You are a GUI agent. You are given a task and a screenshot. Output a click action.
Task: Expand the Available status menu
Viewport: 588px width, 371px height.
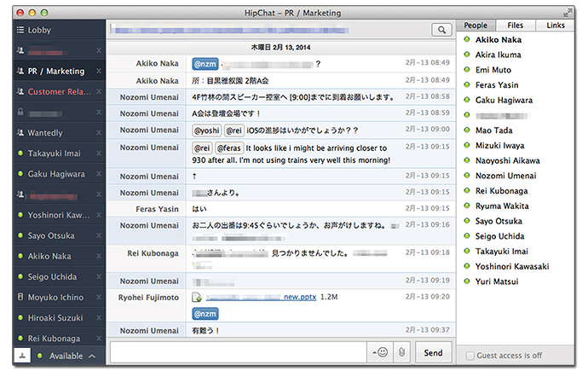click(x=92, y=356)
